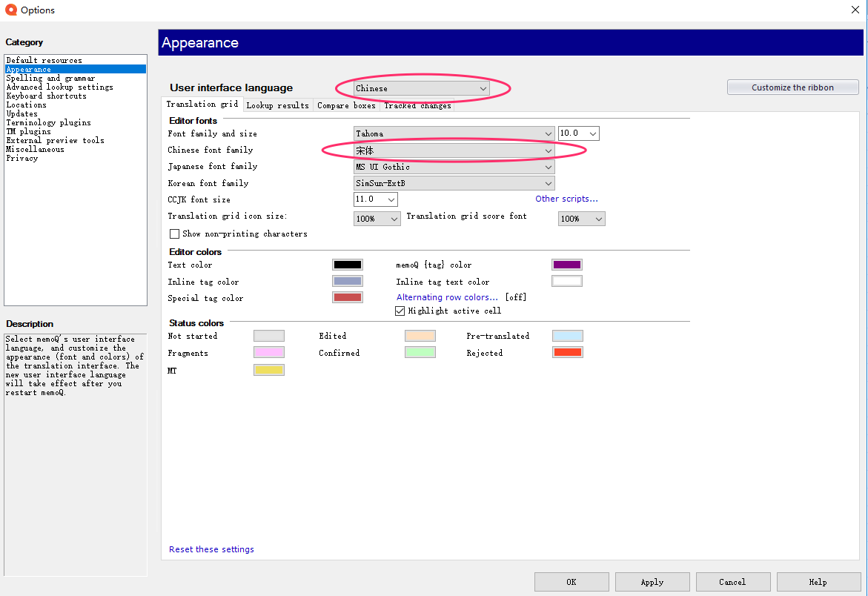Uncheck Highlight active cell
868x596 pixels.
tap(400, 311)
